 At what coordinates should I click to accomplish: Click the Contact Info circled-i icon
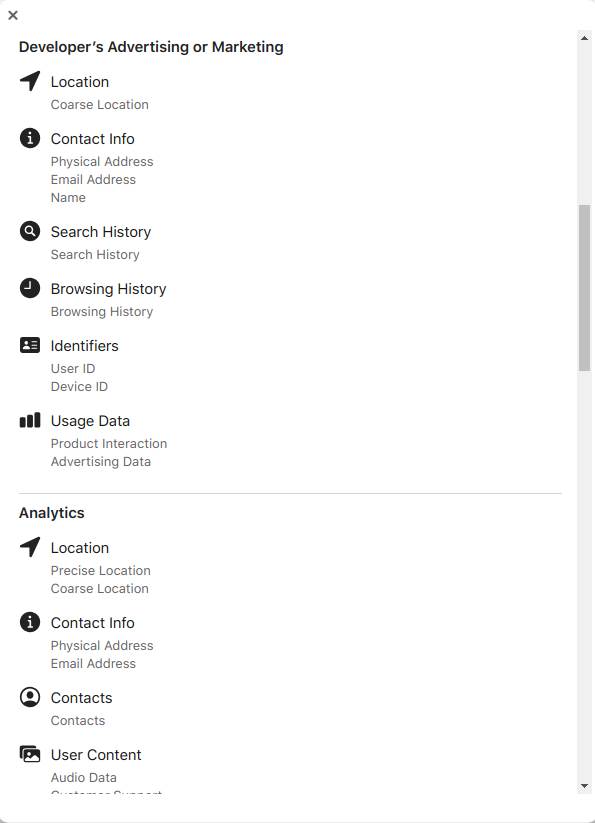(29, 138)
